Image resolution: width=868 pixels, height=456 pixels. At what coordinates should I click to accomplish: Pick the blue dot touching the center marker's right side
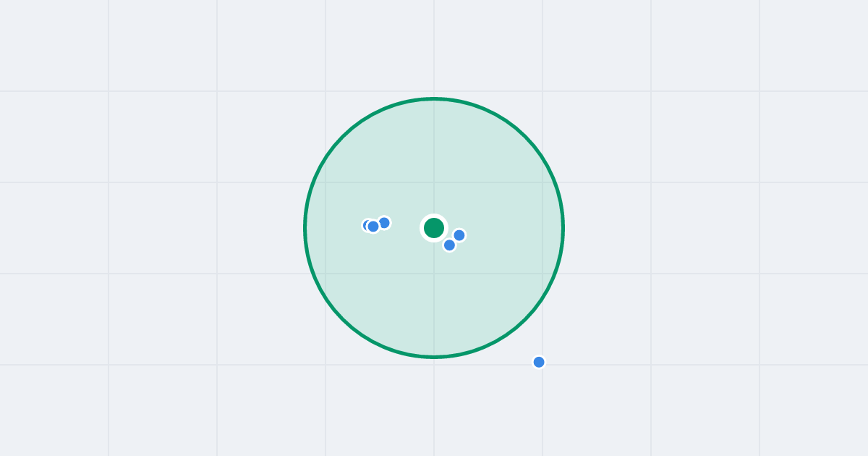[x=459, y=235]
